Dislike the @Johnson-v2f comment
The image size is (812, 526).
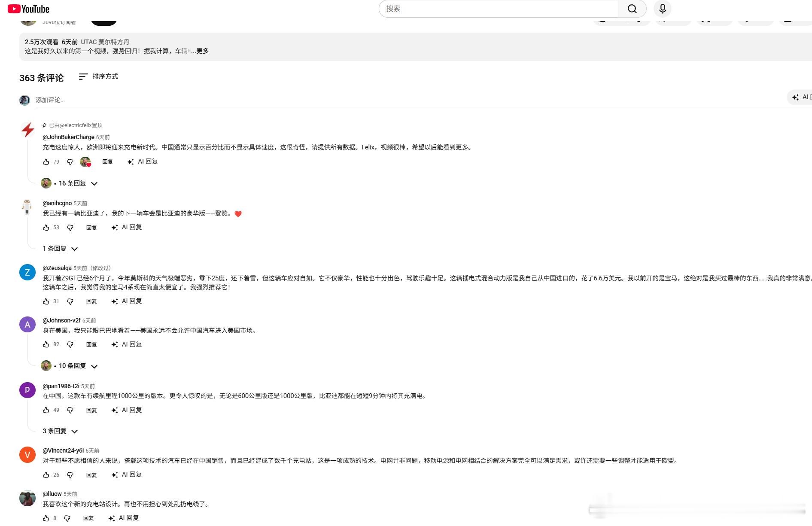(70, 344)
